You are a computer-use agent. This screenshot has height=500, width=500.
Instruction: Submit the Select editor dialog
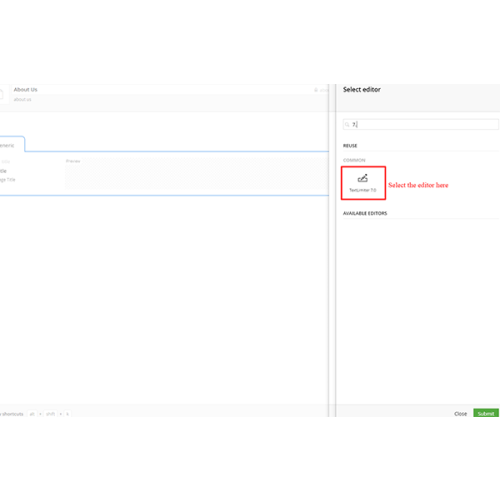(486, 413)
